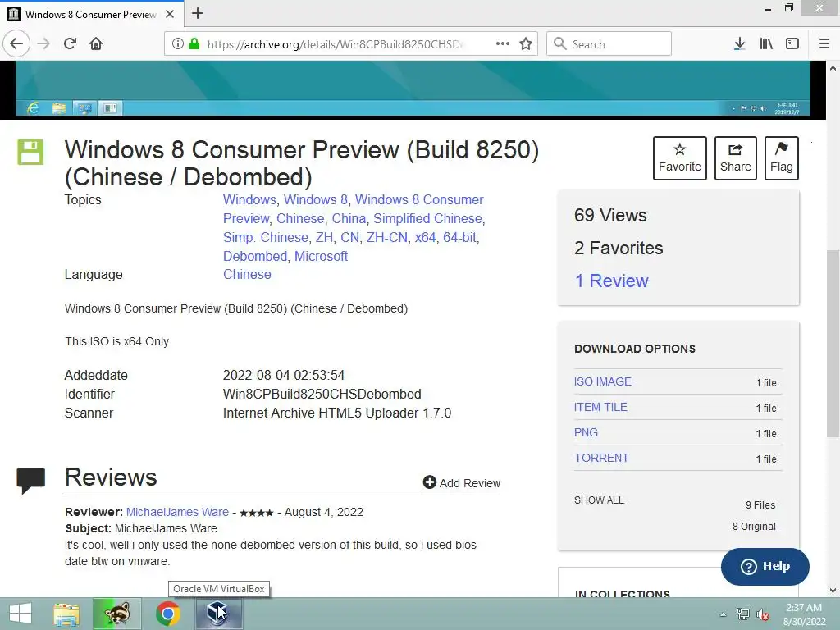Bookmark this page with the star

[526, 44]
